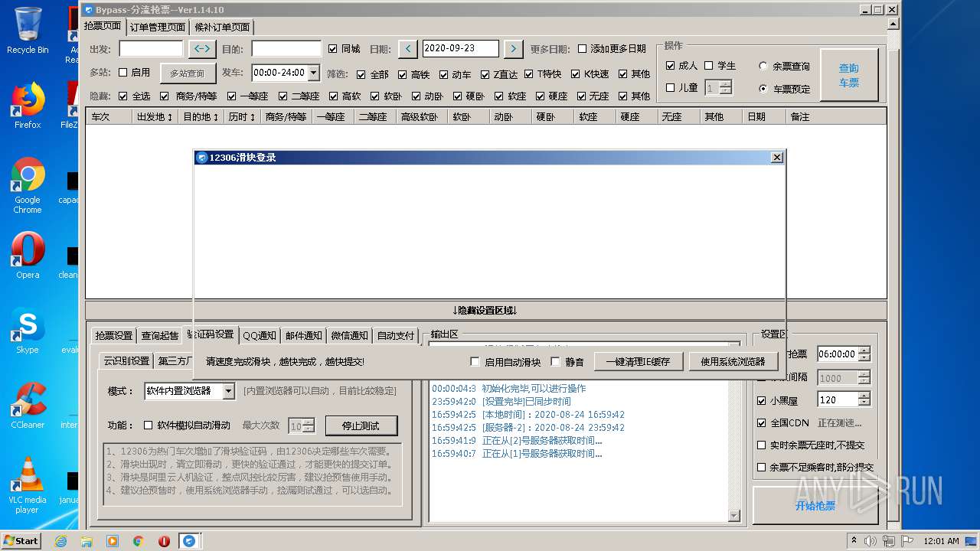Sort by 出发地 column header
Screen dimensions: 980x551
point(155,117)
